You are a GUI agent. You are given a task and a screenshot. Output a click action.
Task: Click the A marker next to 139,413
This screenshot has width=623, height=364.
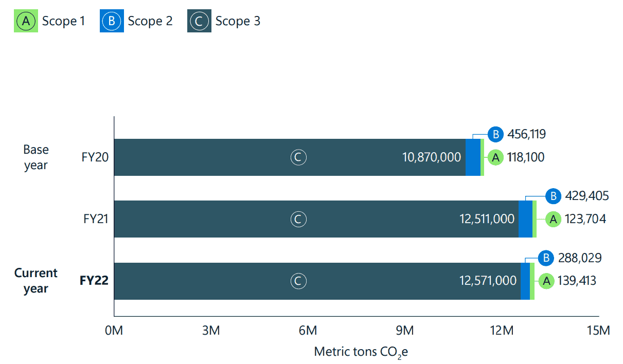[546, 281]
